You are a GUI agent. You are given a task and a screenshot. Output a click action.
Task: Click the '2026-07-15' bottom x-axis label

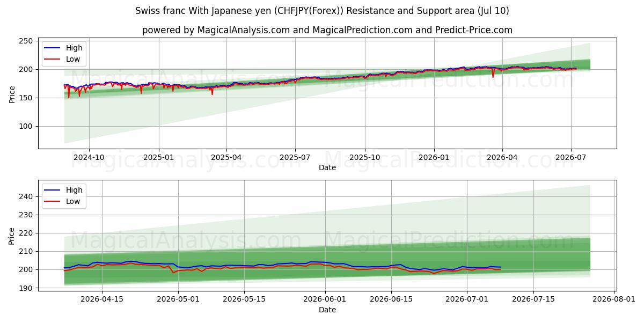533,299
